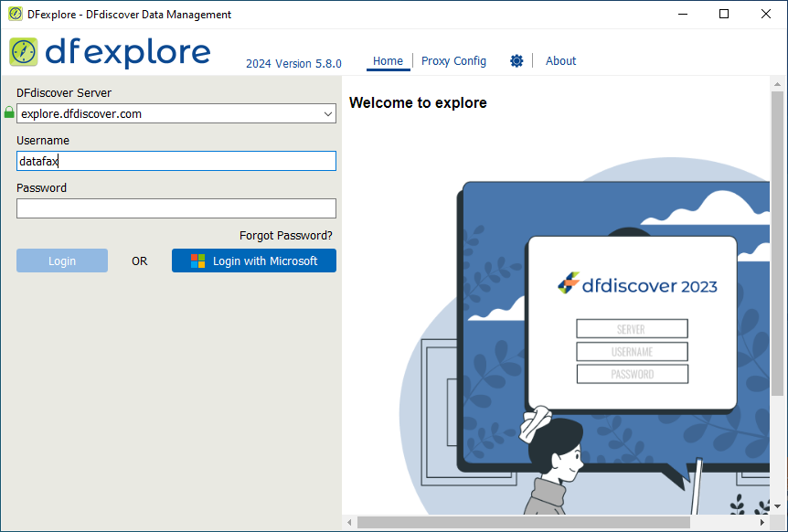Click the vertical scrollbar thumb
The width and height of the screenshot is (788, 532).
point(777,242)
